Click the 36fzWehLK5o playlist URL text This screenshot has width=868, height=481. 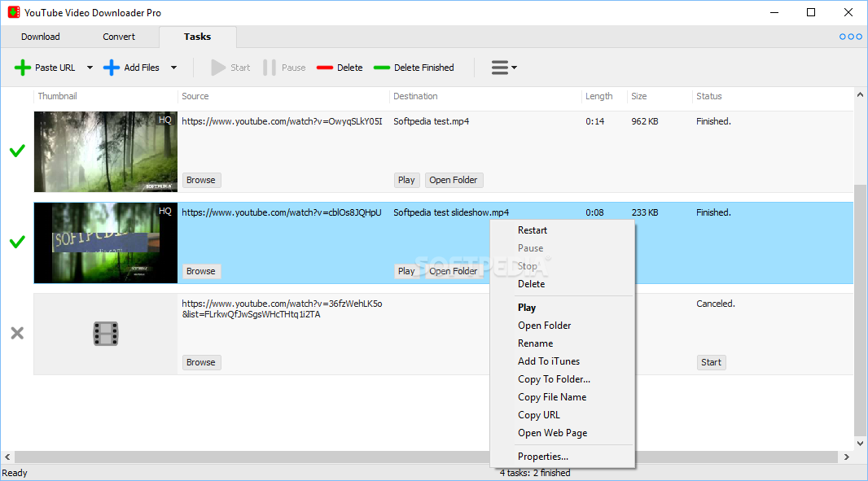click(x=283, y=308)
